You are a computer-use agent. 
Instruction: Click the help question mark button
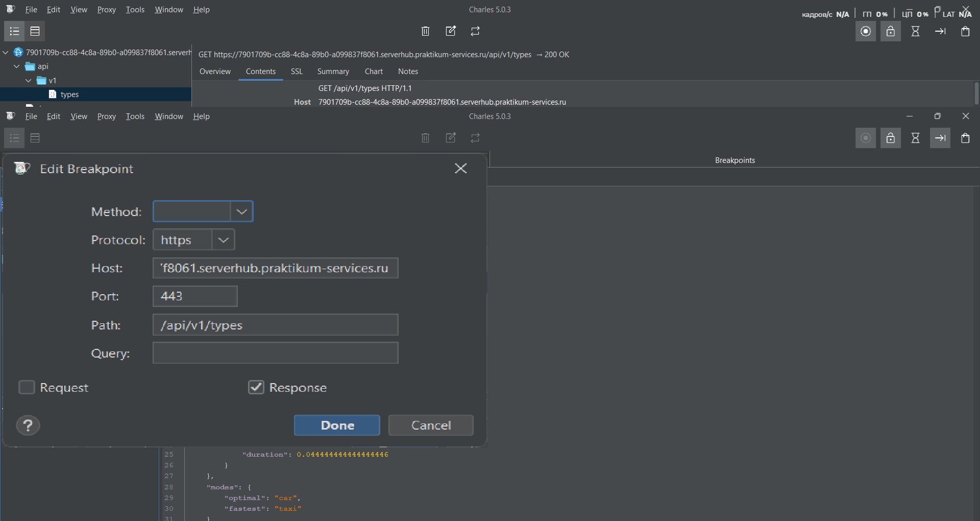28,425
